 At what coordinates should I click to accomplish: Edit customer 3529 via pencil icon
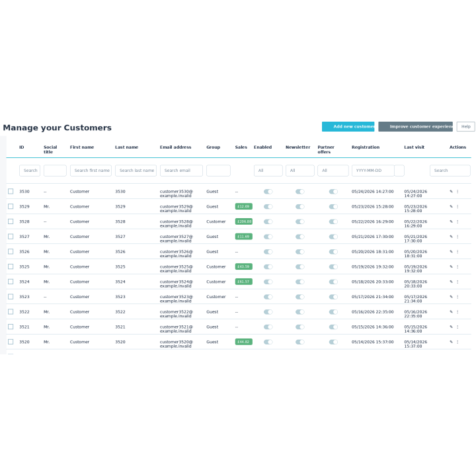pyautogui.click(x=451, y=206)
